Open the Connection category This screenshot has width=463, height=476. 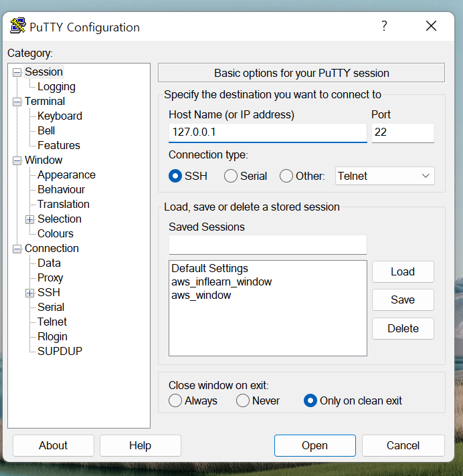tap(52, 249)
